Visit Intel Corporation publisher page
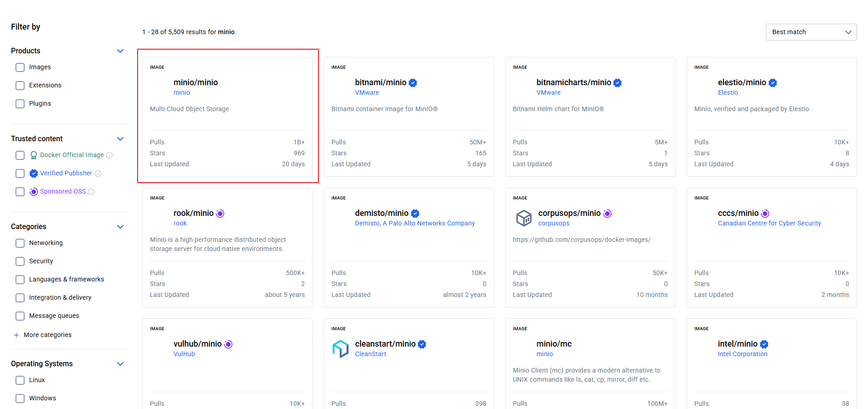 (742, 354)
